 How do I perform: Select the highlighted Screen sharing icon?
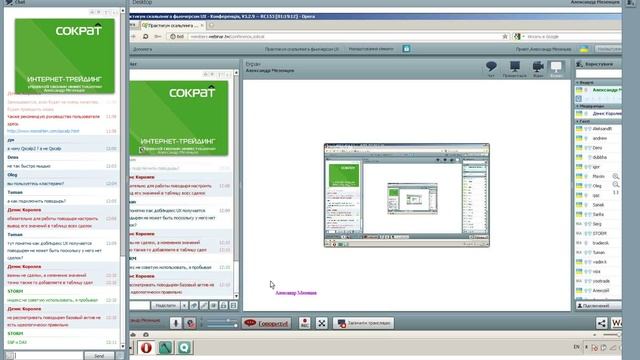[x=556, y=69]
